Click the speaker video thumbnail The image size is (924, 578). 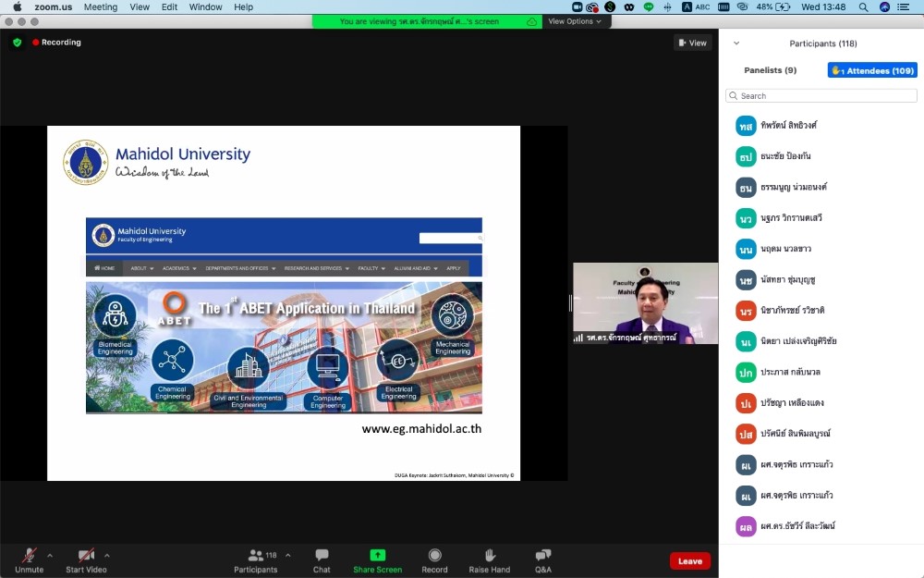point(645,303)
